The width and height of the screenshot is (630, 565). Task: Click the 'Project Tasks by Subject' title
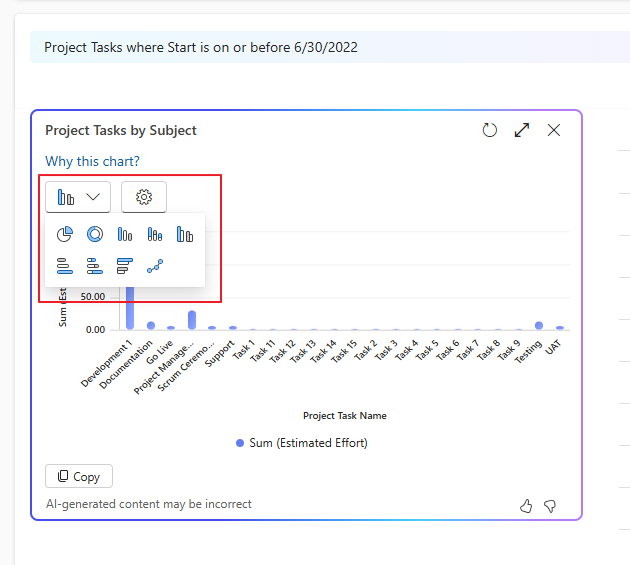pyautogui.click(x=121, y=130)
